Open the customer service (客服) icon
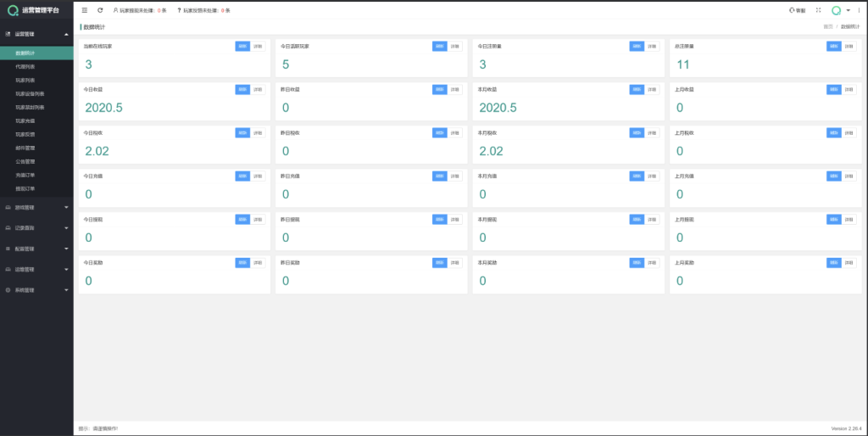This screenshot has width=868, height=436. [x=797, y=10]
